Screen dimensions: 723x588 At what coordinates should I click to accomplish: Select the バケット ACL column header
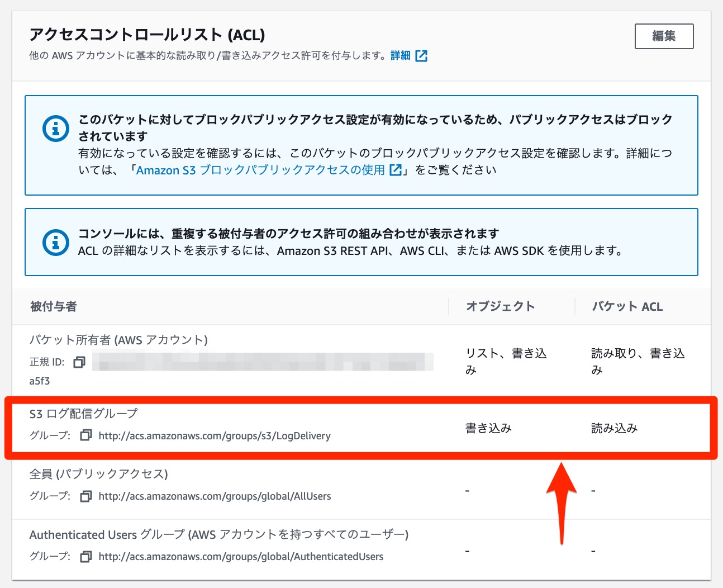pos(626,306)
